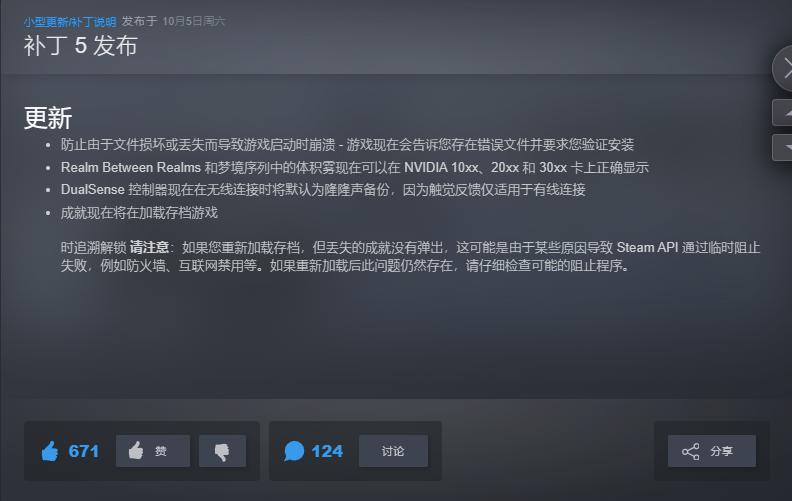Click the bullet about NVIDIA 10xx volumetric fog
792x501 pixels.
(355, 168)
